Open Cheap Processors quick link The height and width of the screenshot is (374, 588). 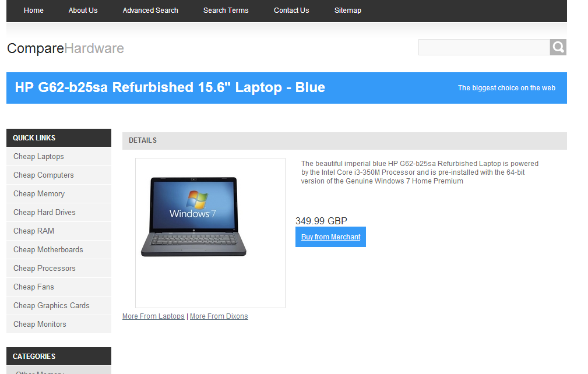[59, 269]
